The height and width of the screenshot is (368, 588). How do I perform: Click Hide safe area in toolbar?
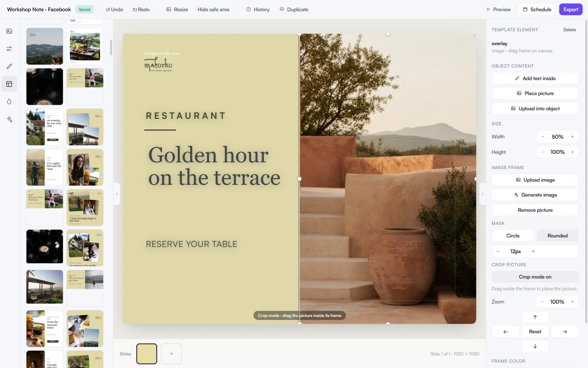tap(214, 9)
